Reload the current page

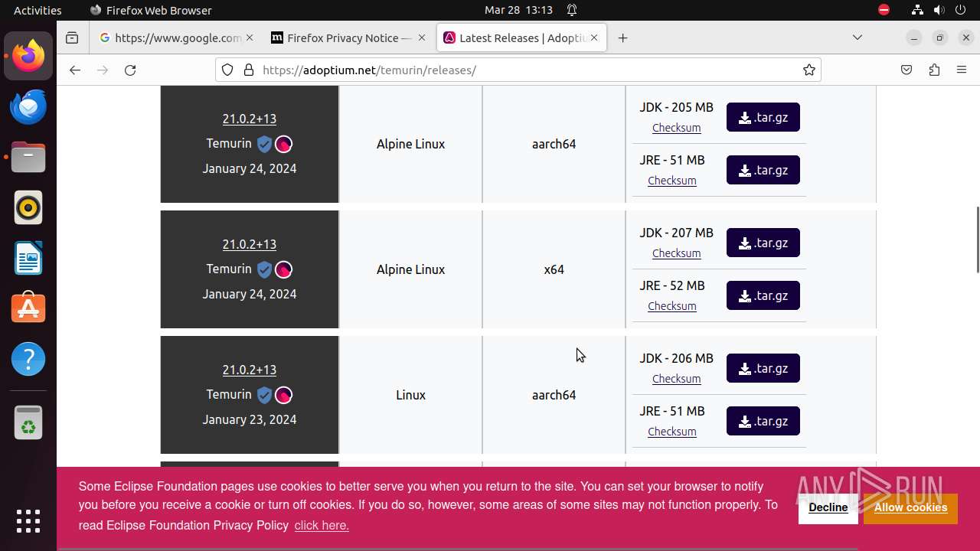coord(130,70)
